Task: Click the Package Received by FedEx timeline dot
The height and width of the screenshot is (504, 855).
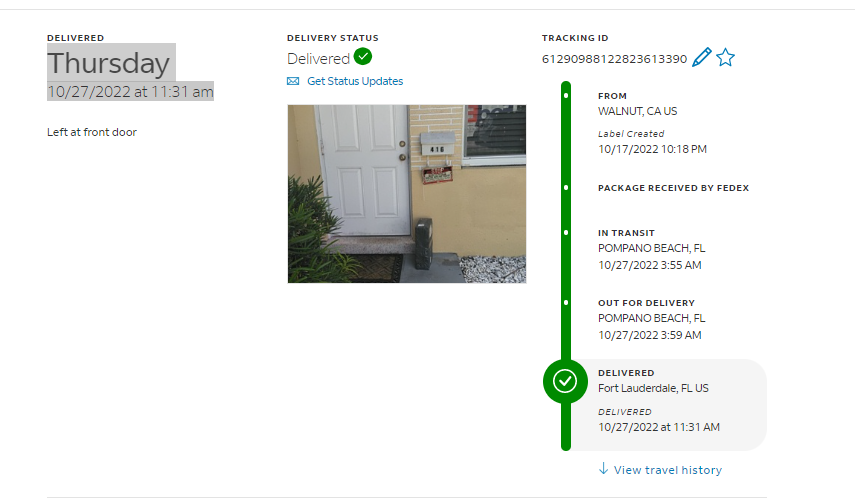Action: point(566,188)
